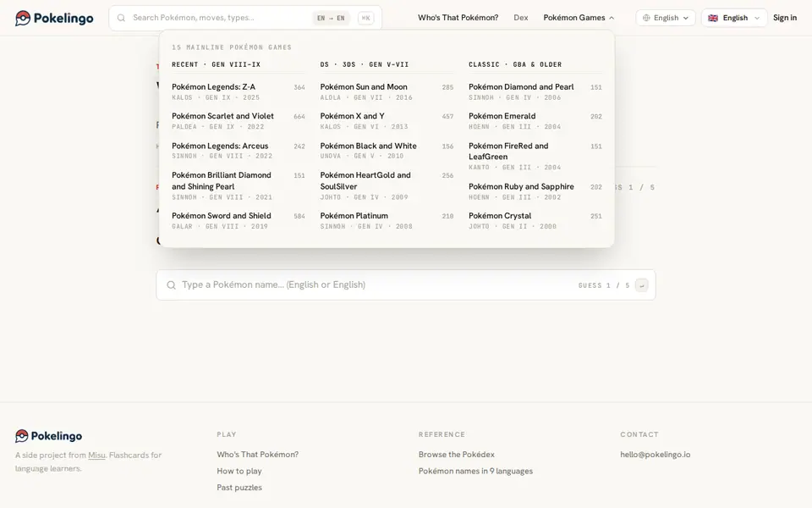Select Pokémon Sword and Shield
Image resolution: width=812 pixels, height=508 pixels.
tap(239, 221)
